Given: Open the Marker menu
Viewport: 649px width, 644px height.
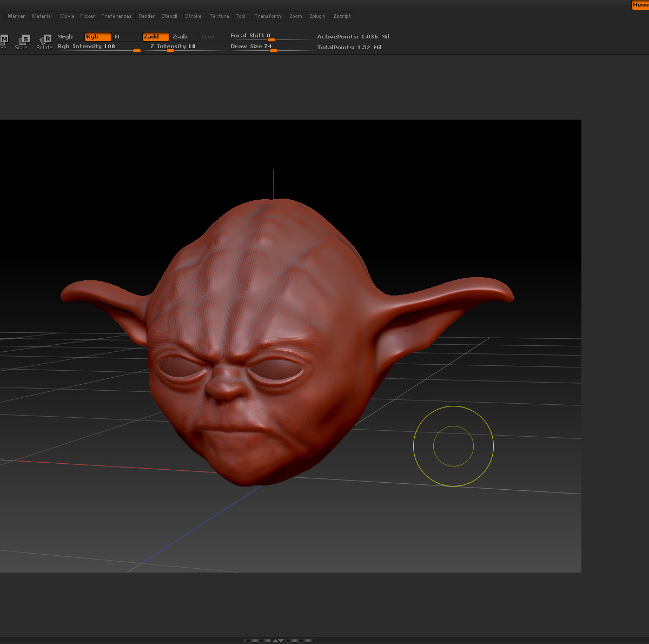Looking at the screenshot, I should pyautogui.click(x=16, y=16).
